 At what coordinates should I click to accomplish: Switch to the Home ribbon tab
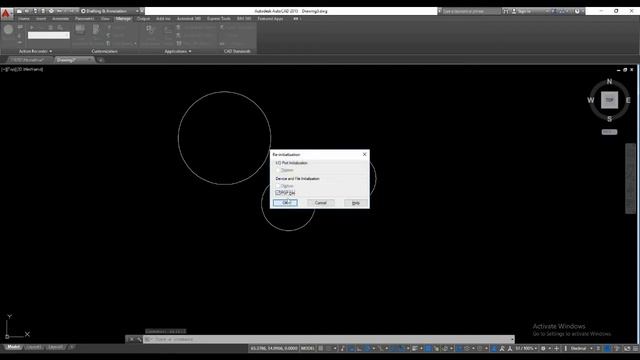24,19
